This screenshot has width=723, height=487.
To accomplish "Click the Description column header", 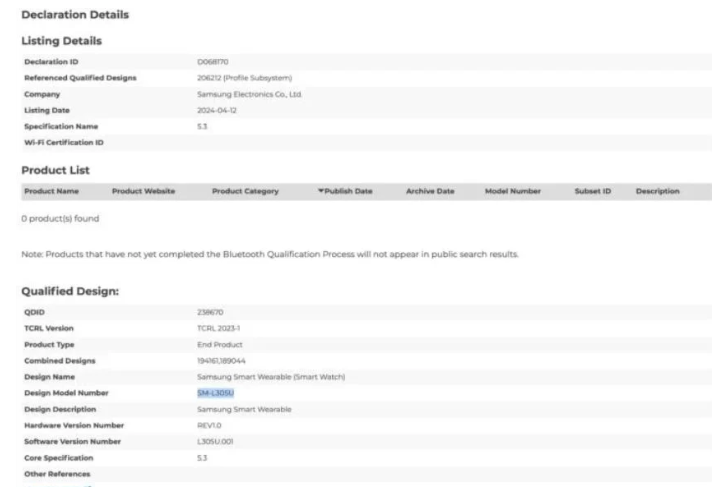I will pyautogui.click(x=658, y=191).
